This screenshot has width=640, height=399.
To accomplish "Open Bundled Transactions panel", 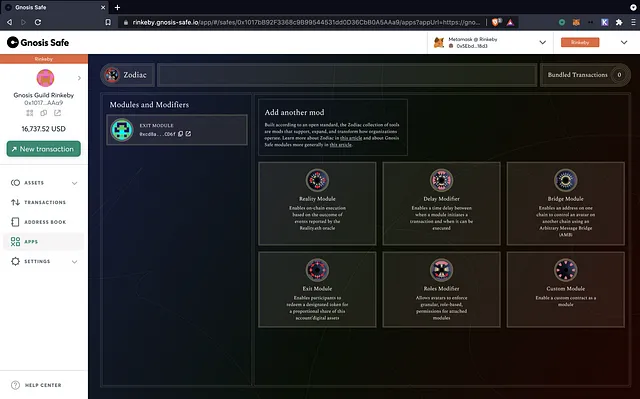I will click(585, 75).
